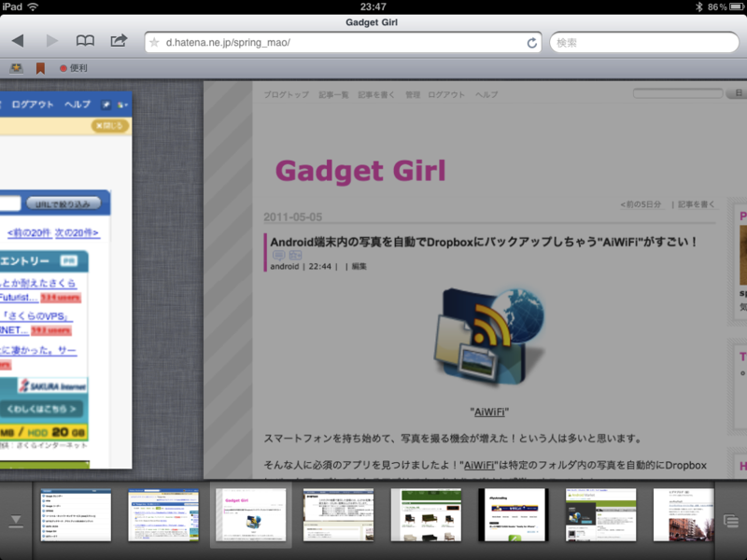747x560 pixels.
Task: Click the small badge beside エントリー heading
Action: (x=68, y=261)
